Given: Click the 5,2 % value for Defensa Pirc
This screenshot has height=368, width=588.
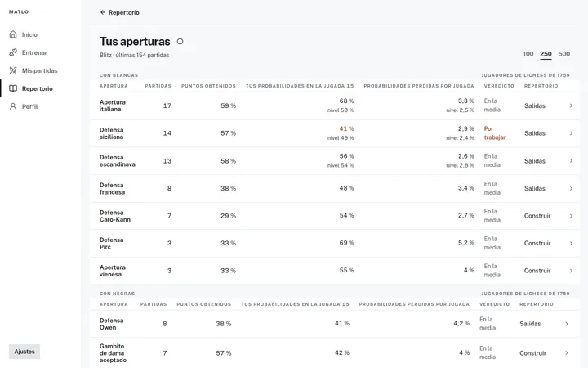Looking at the screenshot, I should click(x=465, y=243).
